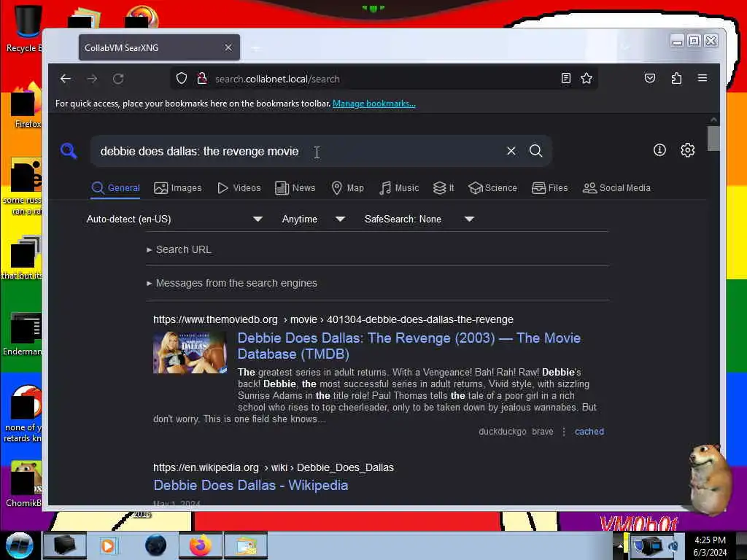Image resolution: width=747 pixels, height=560 pixels.
Task: Click the Manage bookmarks link
Action: coord(374,104)
